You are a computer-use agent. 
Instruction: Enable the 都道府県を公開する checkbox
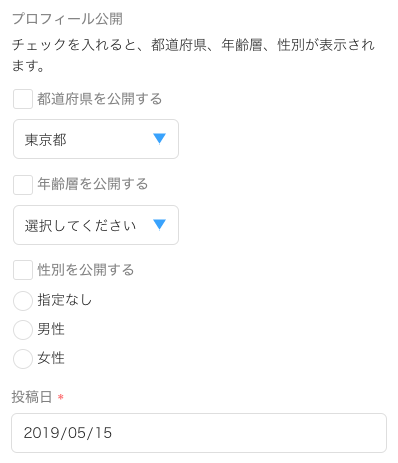[23, 99]
